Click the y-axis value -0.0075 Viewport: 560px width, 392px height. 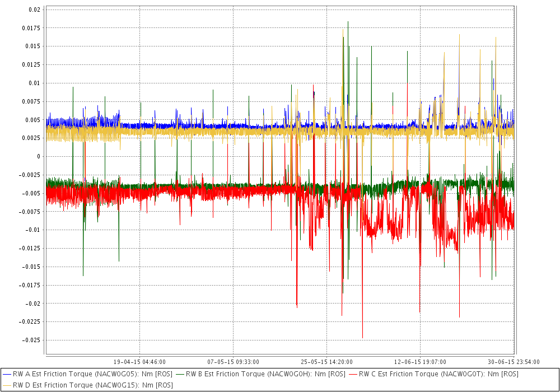coord(30,212)
